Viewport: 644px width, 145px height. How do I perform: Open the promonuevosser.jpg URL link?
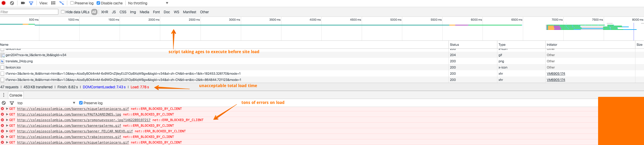[x=84, y=120]
